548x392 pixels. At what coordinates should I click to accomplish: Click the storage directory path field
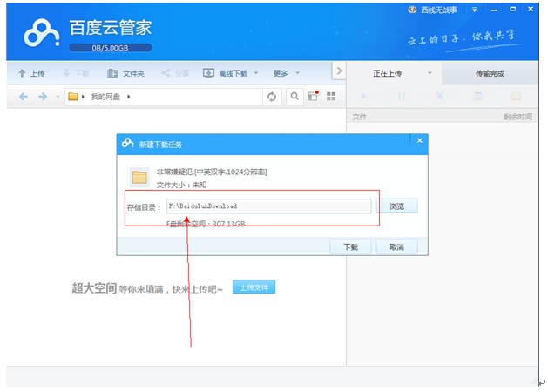(x=268, y=206)
